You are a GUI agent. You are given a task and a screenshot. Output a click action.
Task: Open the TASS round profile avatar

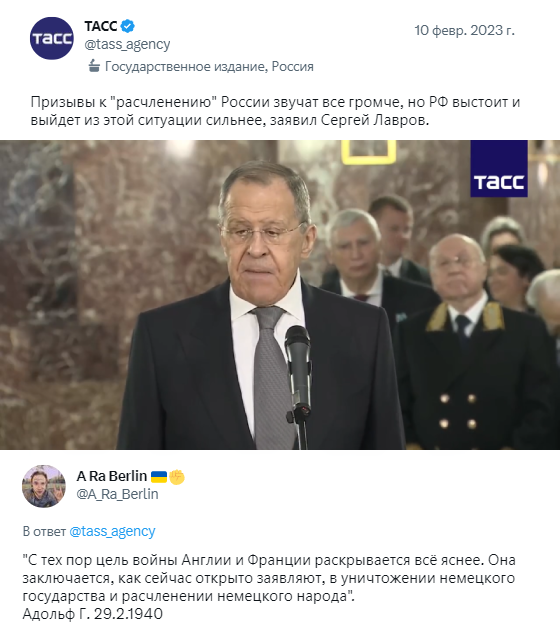click(51, 38)
